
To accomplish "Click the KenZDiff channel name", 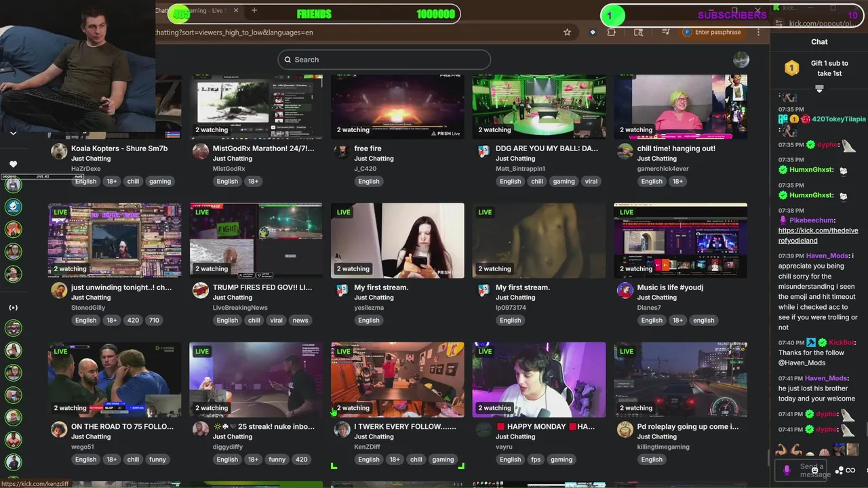I will pyautogui.click(x=369, y=447).
